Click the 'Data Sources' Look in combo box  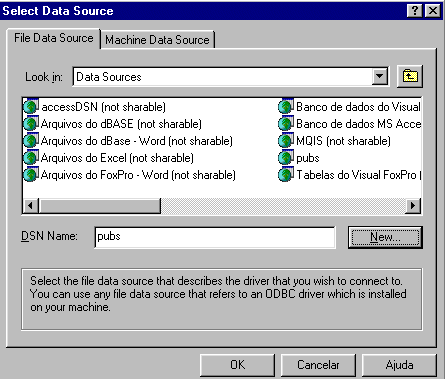(x=230, y=77)
